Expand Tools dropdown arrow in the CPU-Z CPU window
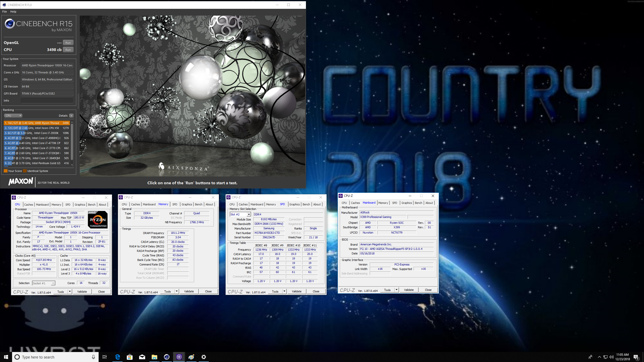The image size is (644, 362). pos(70,292)
